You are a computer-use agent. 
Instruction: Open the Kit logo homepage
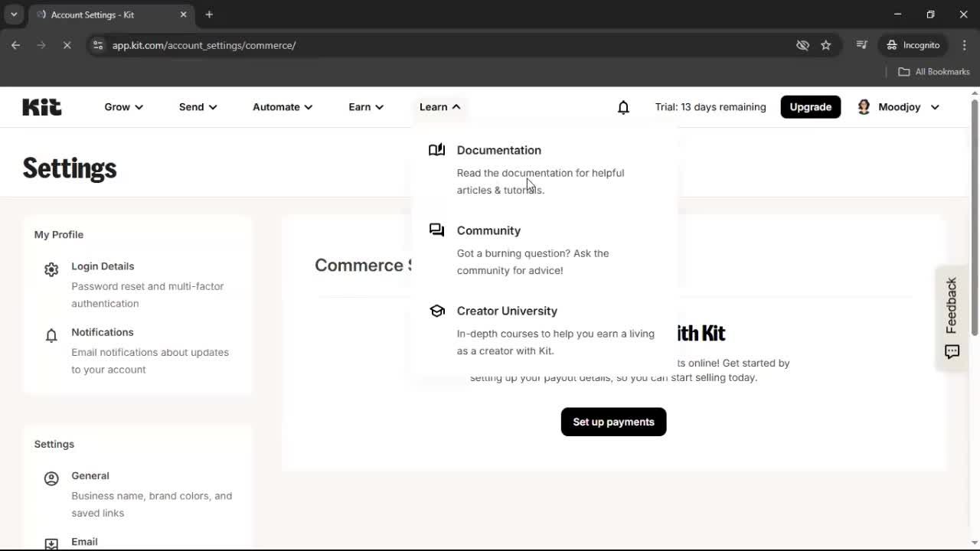click(41, 107)
